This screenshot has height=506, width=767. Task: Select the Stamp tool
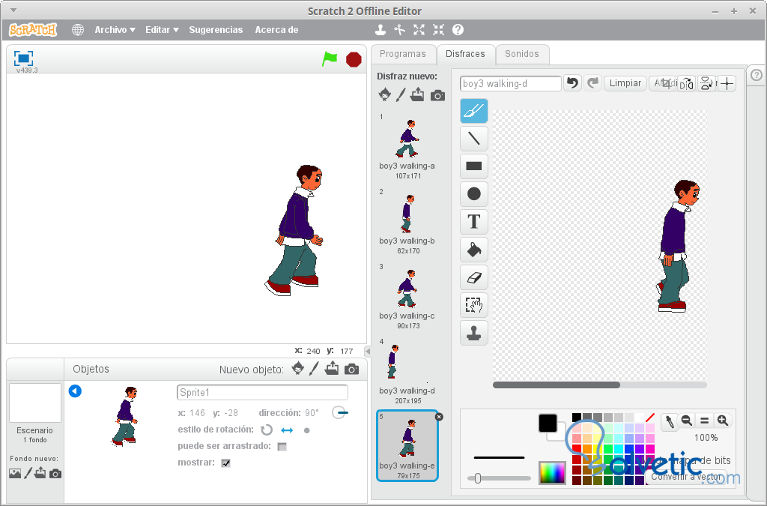(x=474, y=333)
